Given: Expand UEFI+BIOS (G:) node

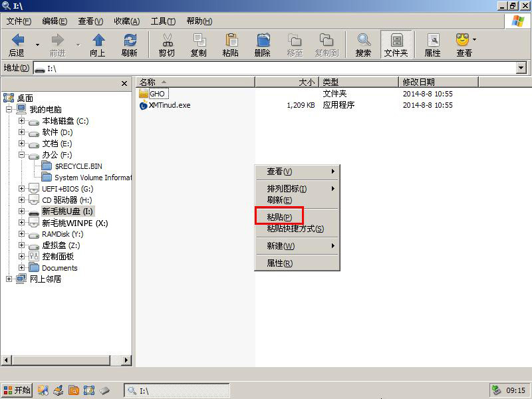Looking at the screenshot, I should [x=21, y=189].
